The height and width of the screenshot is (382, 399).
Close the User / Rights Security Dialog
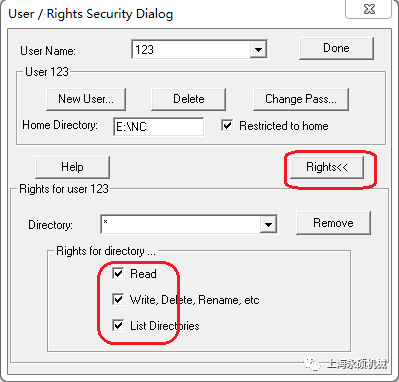368,9
